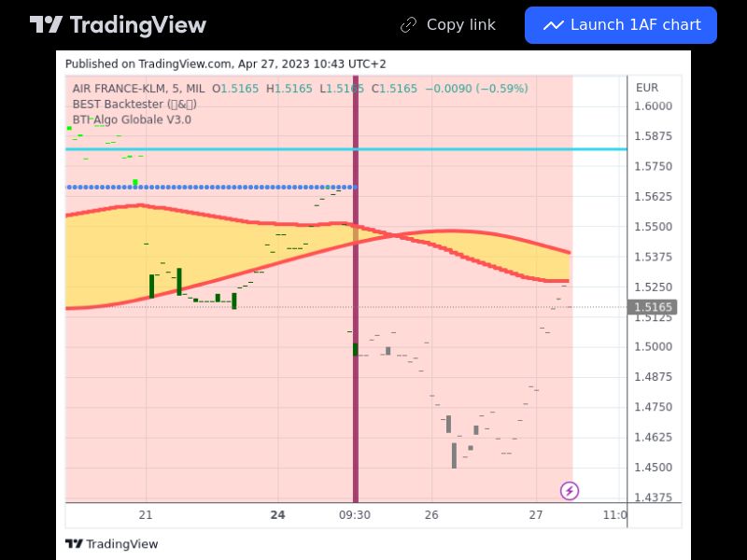747x560 pixels.
Task: Click the chart line icon in Launch button
Action: [553, 25]
